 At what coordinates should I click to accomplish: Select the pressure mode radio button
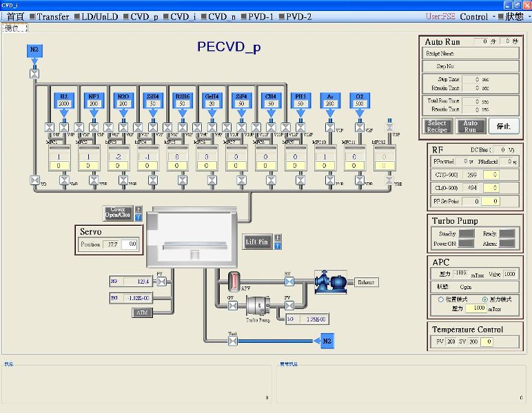click(485, 299)
